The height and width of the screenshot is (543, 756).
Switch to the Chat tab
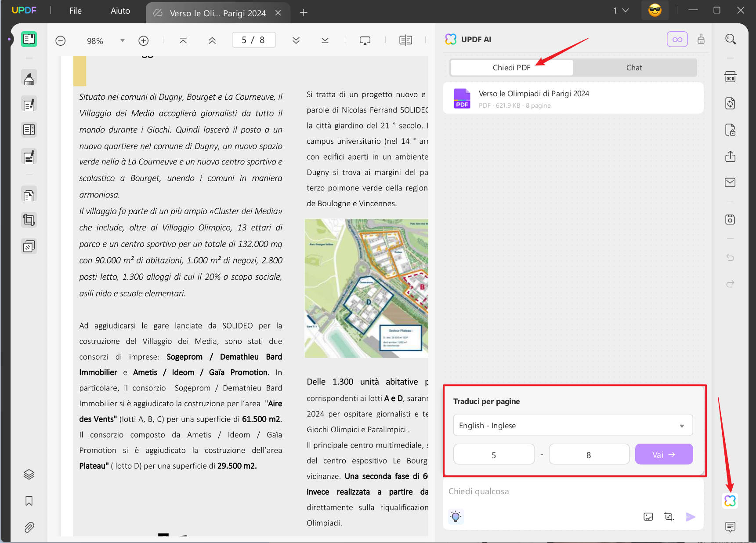point(634,68)
